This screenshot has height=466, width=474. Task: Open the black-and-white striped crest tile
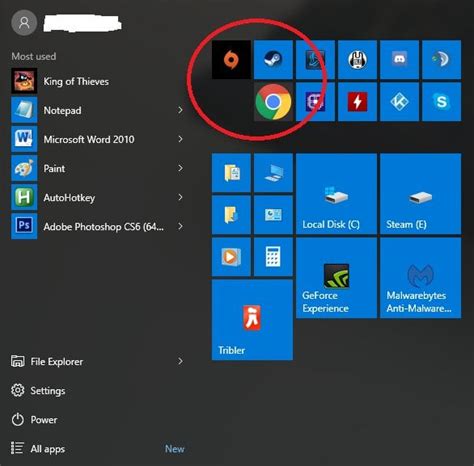(x=357, y=60)
